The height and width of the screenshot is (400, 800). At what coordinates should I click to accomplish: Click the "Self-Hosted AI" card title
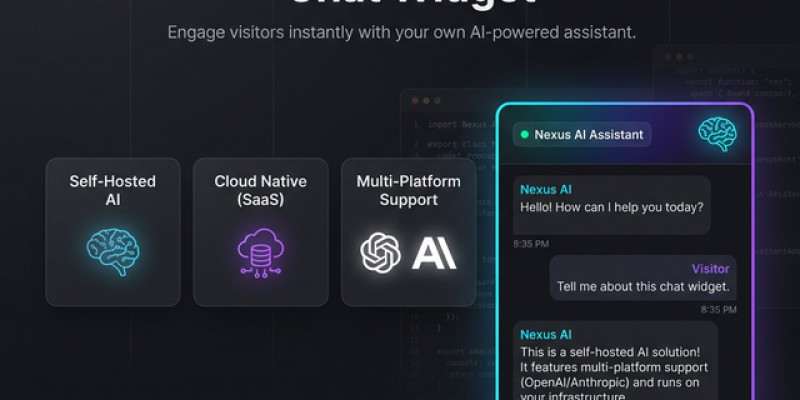click(112, 191)
